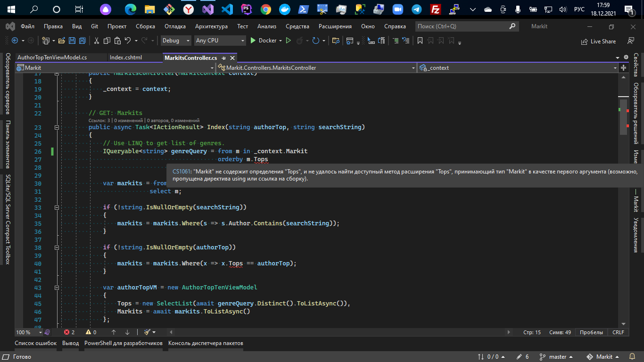Click the Live Share button
Image resolution: width=644 pixels, height=362 pixels.
pos(599,41)
